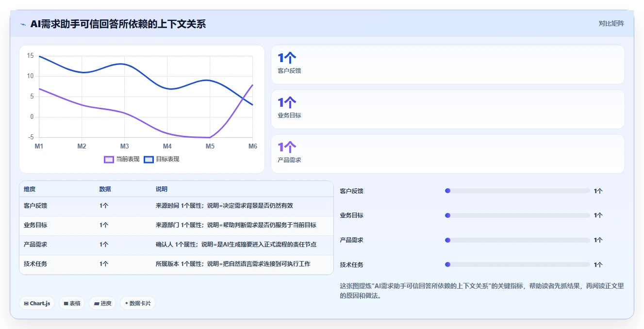The height and width of the screenshot is (329, 644).
Task: Click the icon in the Chart.js tag
Action: point(26,303)
